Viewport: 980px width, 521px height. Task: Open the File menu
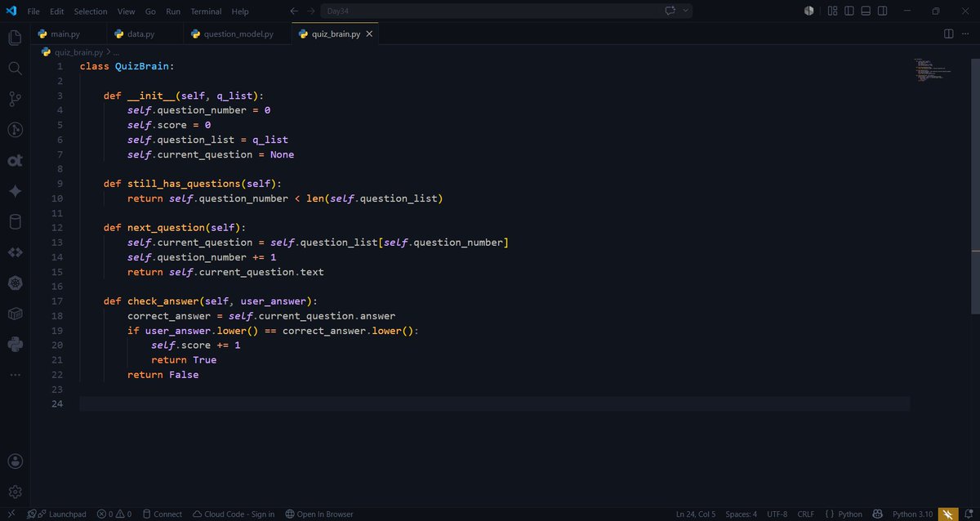coord(33,11)
